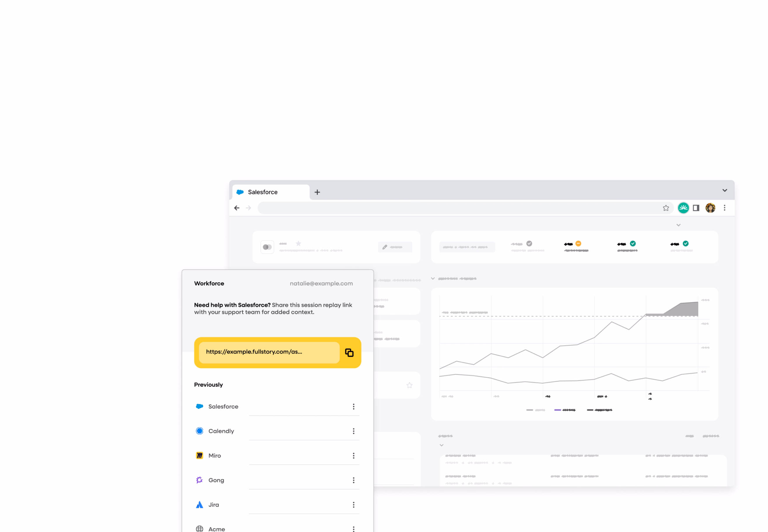
Task: Open the browser side panel icon
Action: click(x=696, y=208)
